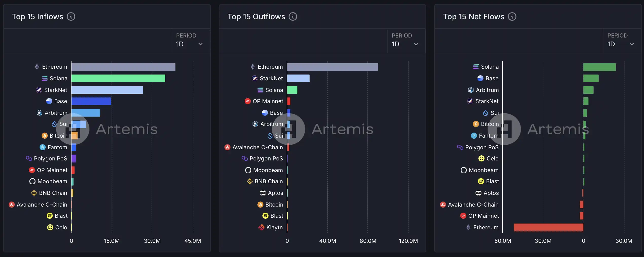644x257 pixels.
Task: Click the Top 15 Outflows title
Action: click(256, 17)
